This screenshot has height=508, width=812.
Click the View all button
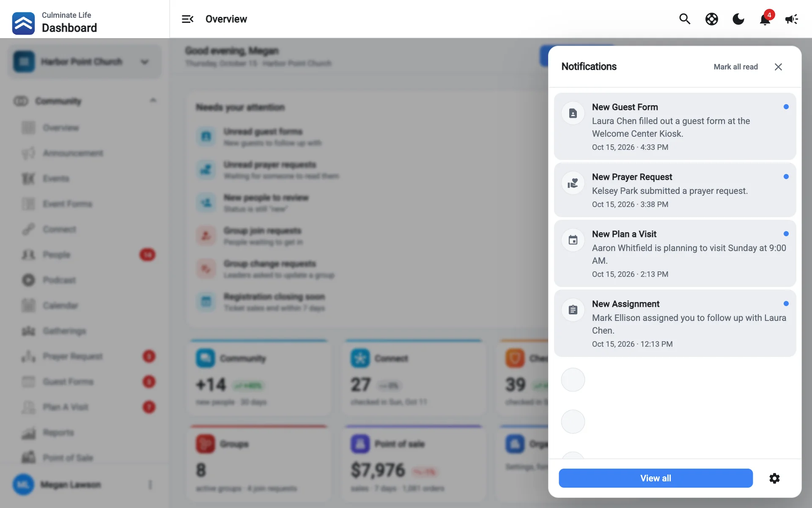tap(656, 478)
